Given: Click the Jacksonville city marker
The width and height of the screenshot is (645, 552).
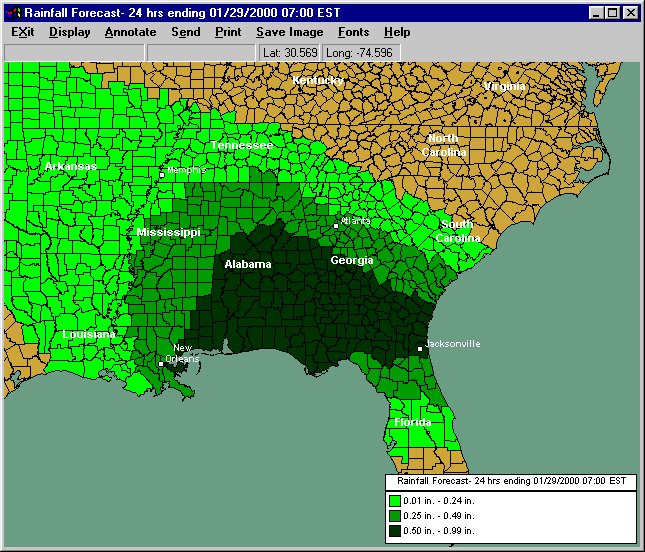Looking at the screenshot, I should (420, 349).
